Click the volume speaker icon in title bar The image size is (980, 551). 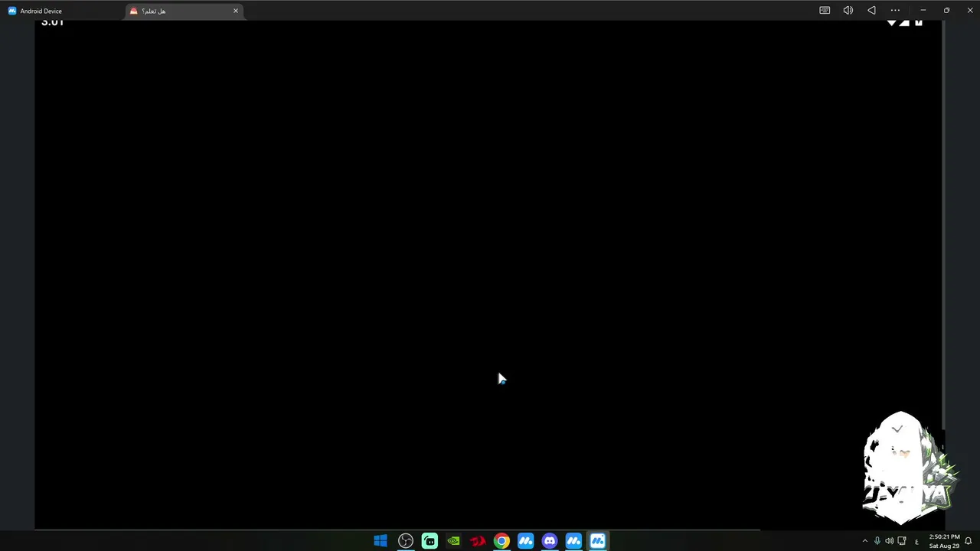[x=848, y=11]
